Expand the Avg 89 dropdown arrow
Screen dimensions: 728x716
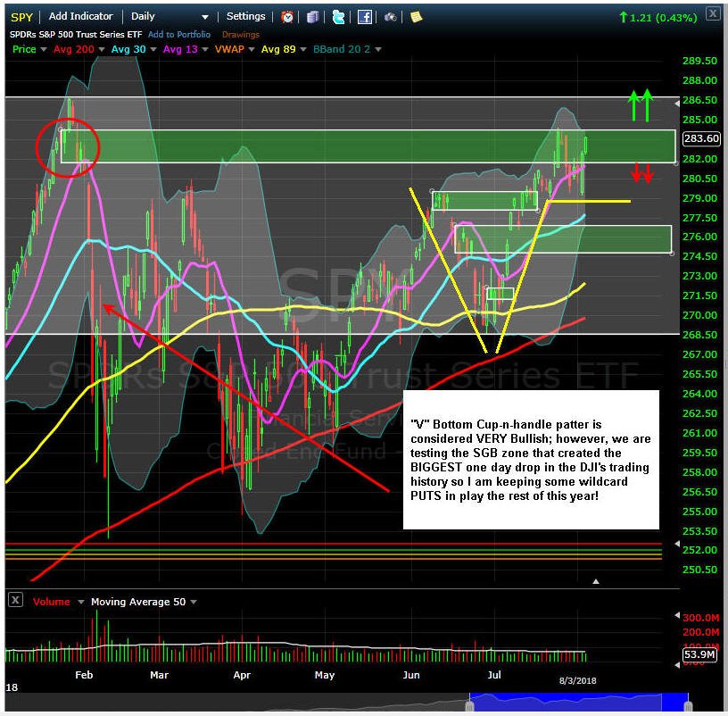click(303, 49)
